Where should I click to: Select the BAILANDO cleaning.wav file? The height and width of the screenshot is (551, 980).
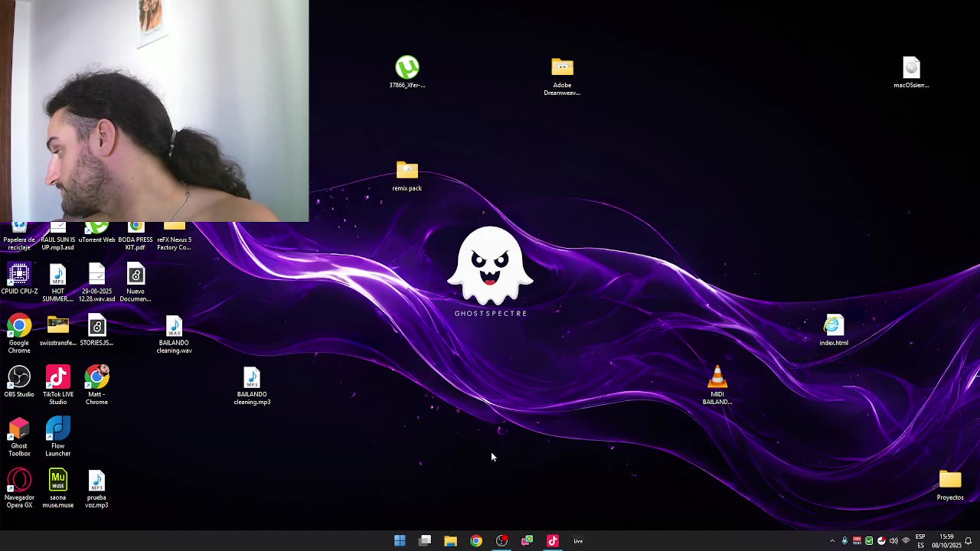pyautogui.click(x=174, y=334)
